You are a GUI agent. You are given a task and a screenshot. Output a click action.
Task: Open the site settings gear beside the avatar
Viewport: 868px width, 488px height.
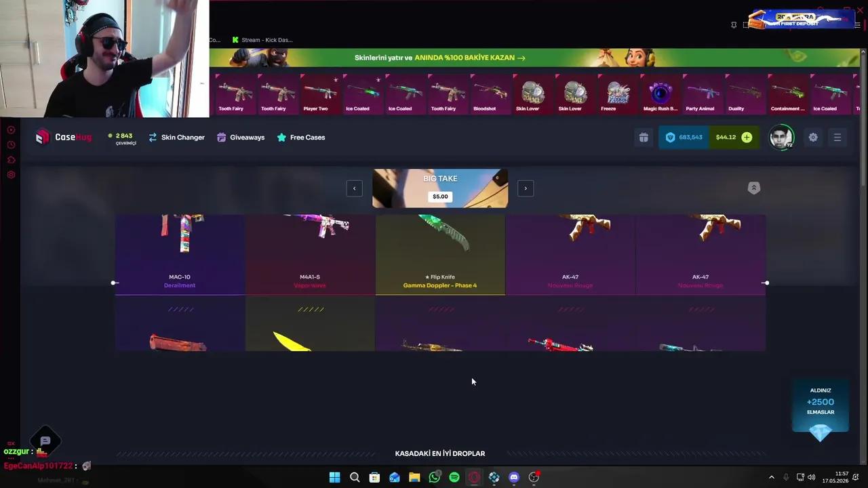pos(813,138)
